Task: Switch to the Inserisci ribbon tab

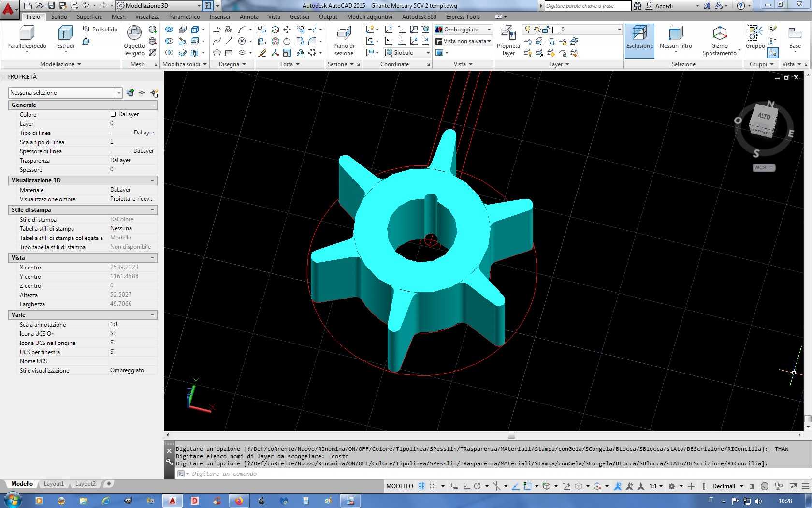Action: (219, 17)
